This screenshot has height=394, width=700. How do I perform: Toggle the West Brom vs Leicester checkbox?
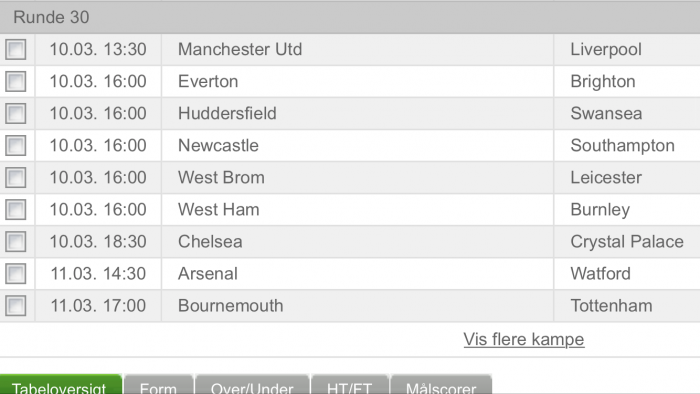coord(16,178)
